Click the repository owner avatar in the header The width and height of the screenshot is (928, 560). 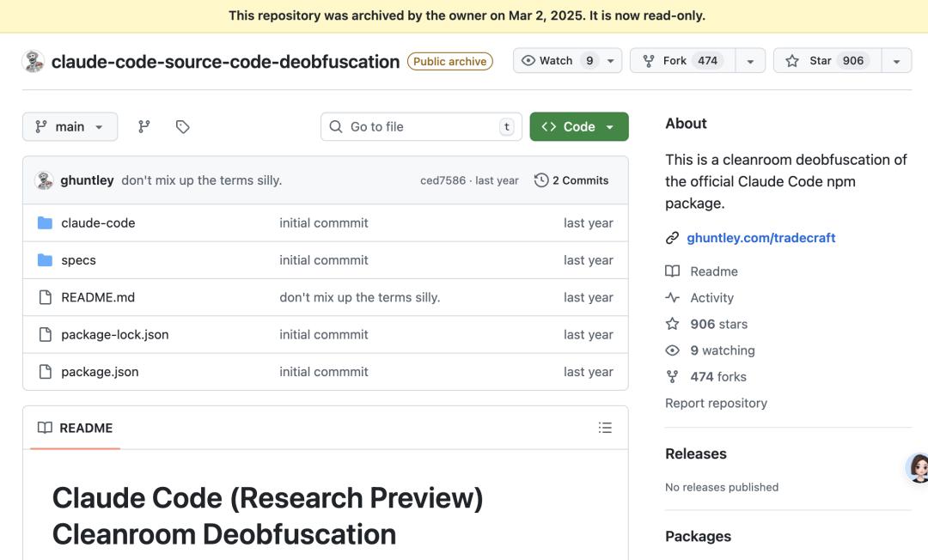[x=34, y=61]
